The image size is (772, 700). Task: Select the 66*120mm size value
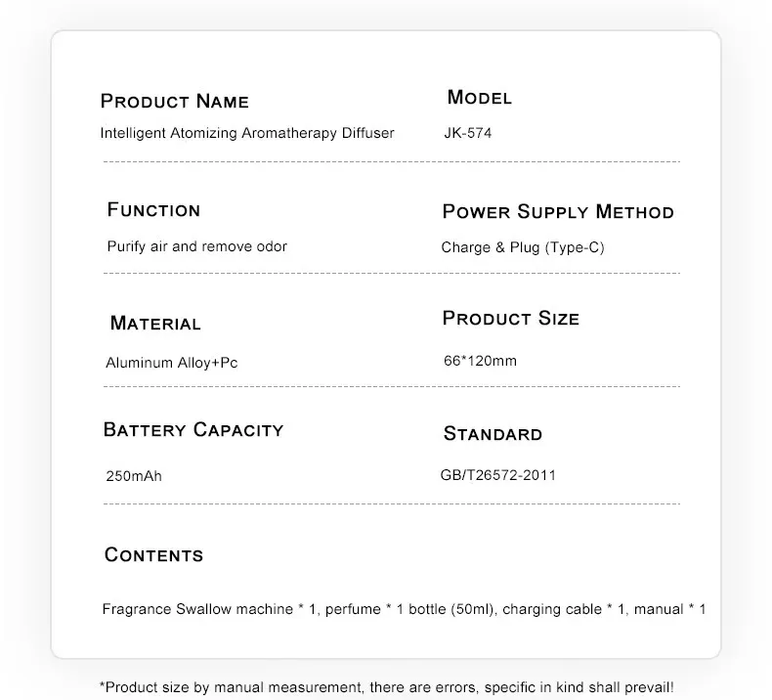click(480, 361)
